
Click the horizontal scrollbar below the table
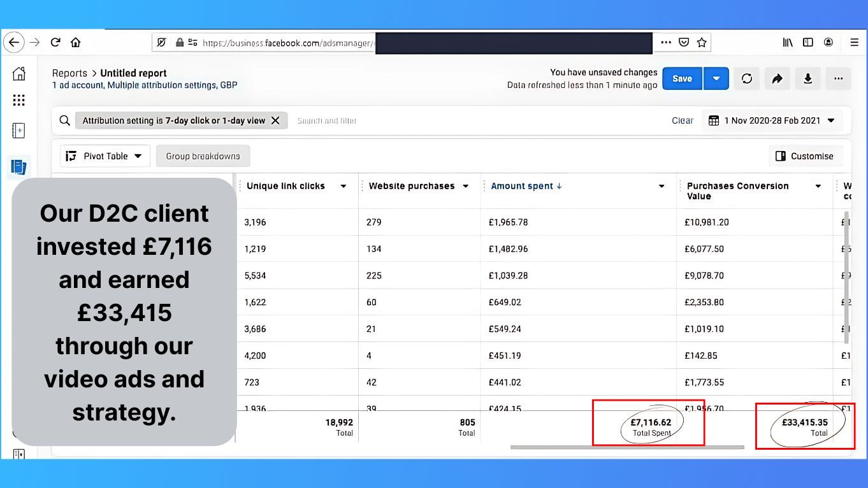[x=626, y=447]
